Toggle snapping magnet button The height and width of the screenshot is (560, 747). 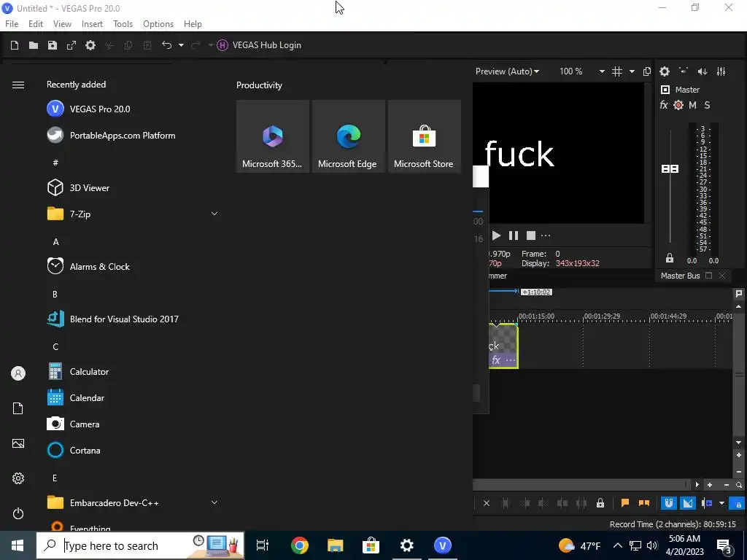(x=669, y=503)
